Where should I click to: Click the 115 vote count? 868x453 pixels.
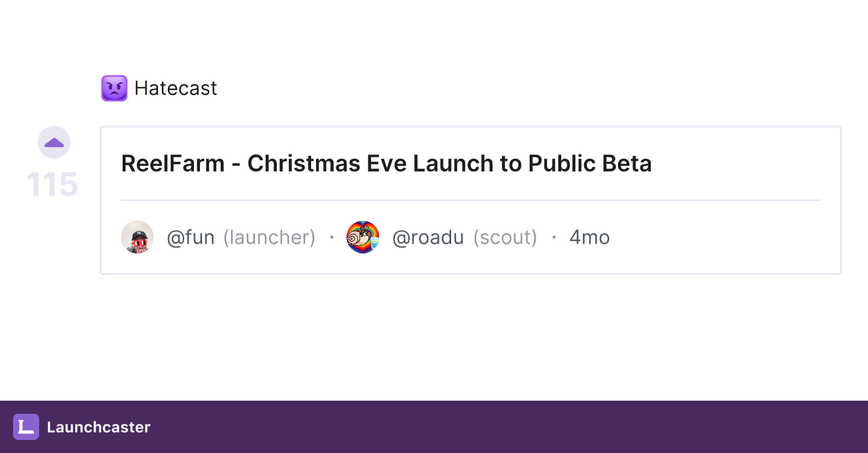(x=52, y=184)
